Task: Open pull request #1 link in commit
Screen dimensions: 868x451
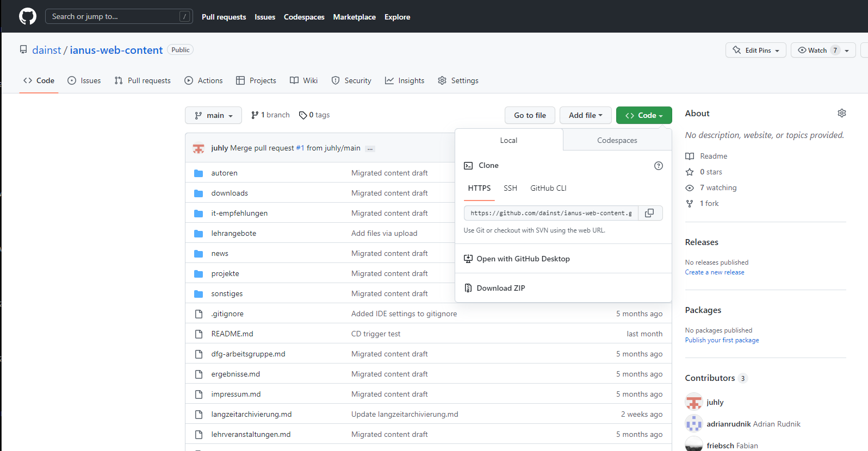Action: coord(300,148)
